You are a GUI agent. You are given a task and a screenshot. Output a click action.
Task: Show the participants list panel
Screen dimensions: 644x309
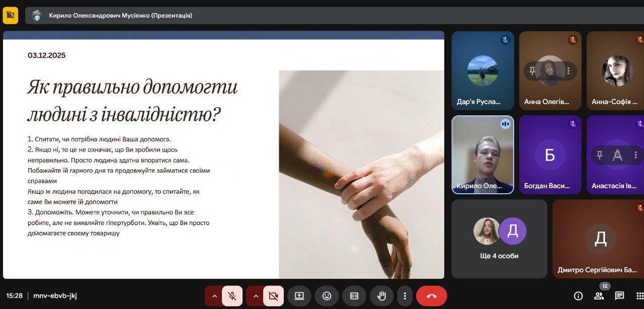click(599, 296)
